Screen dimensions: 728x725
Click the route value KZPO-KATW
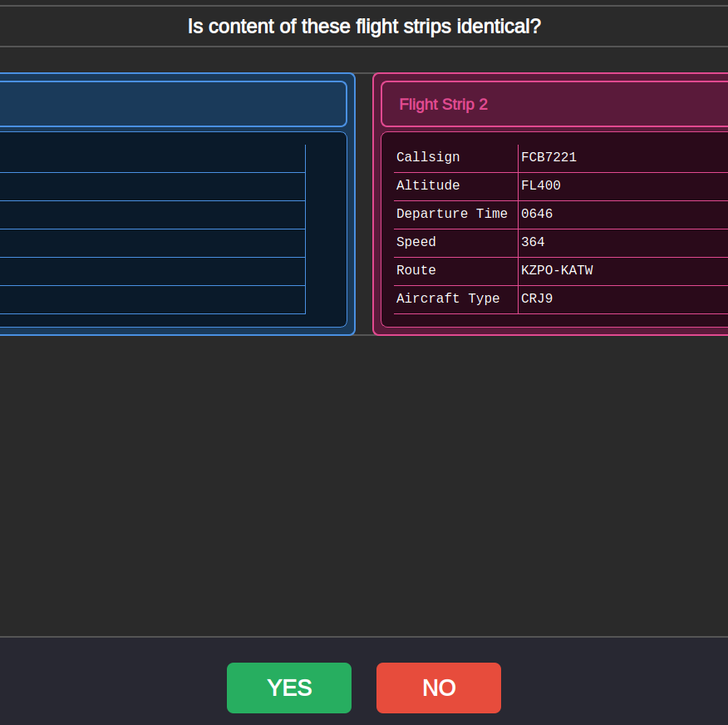(x=557, y=270)
